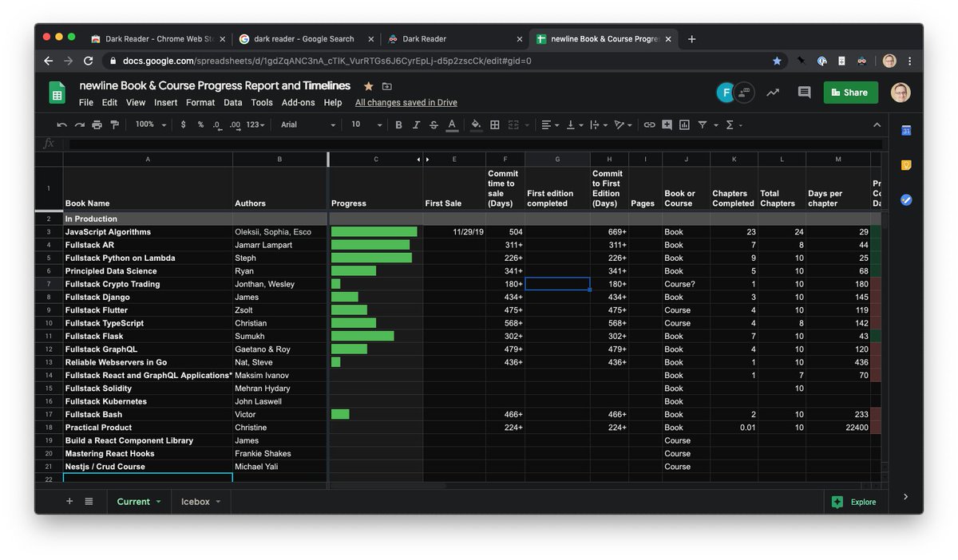Image resolution: width=958 pixels, height=560 pixels.
Task: Apply the percent format icon
Action: 200,124
